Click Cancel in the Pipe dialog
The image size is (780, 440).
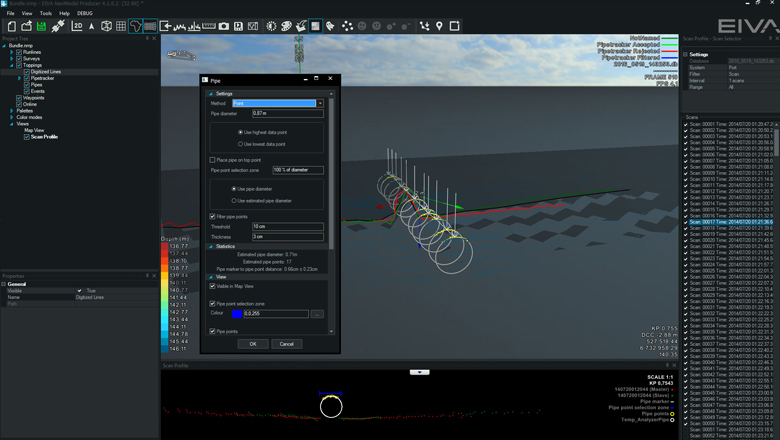pos(287,344)
